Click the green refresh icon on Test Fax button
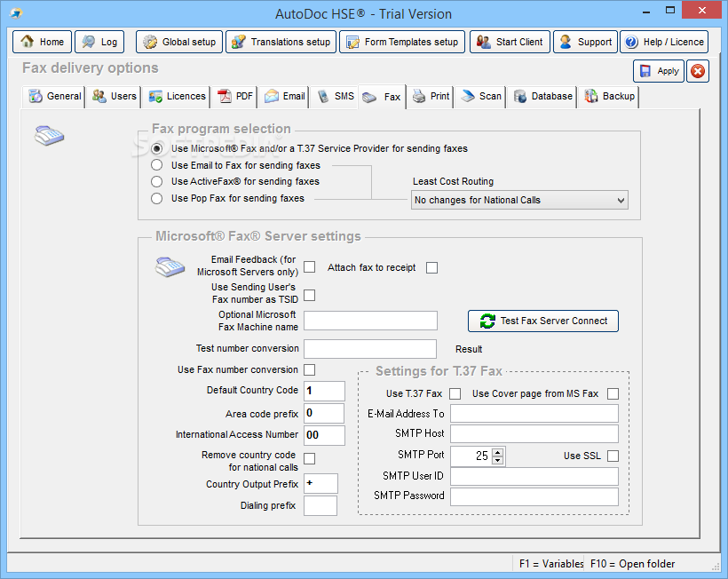The image size is (728, 579). (x=487, y=321)
